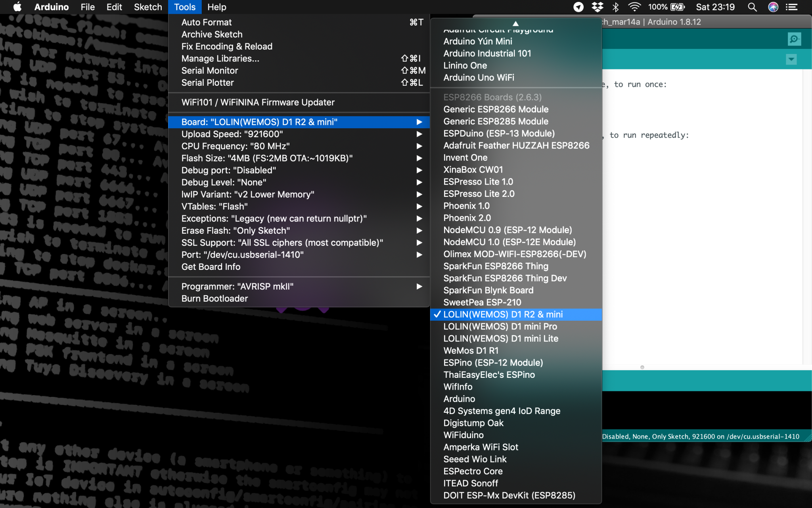
Task: Click scroll-up arrow atop board list
Action: click(515, 23)
